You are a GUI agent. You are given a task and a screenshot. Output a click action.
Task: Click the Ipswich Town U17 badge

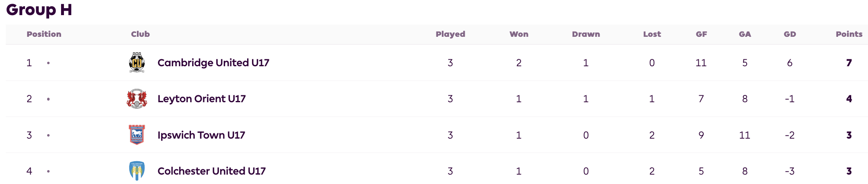tap(136, 135)
